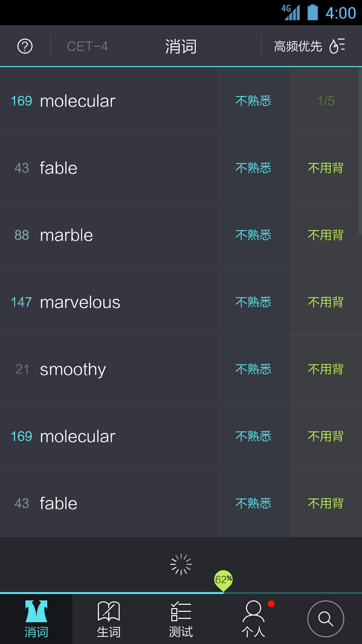Tap the help question mark icon
The image size is (362, 644).
click(x=25, y=46)
